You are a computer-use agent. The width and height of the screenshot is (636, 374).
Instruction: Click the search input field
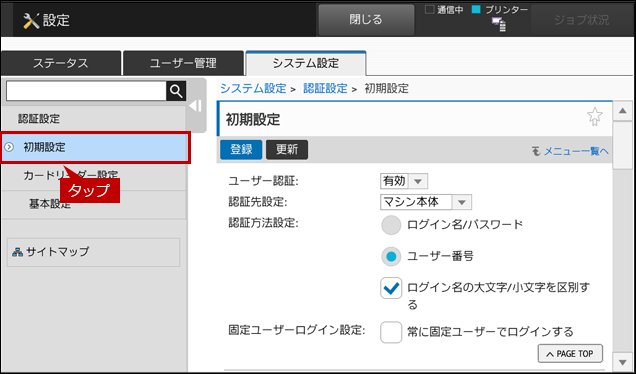point(86,91)
